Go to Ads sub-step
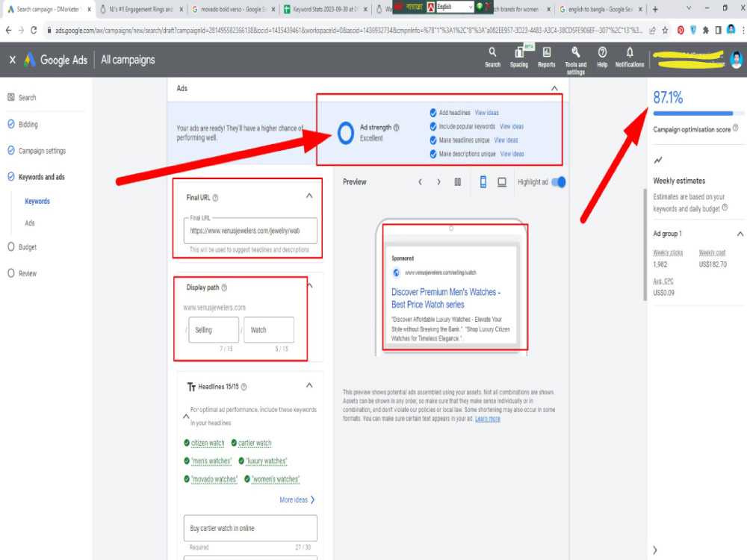This screenshot has height=560, width=747. (30, 223)
